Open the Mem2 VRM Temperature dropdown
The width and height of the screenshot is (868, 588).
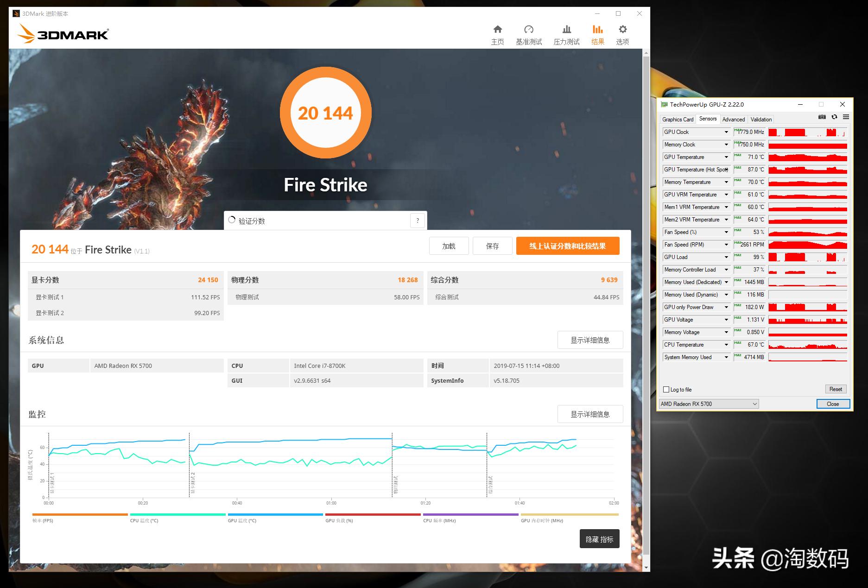(x=726, y=220)
